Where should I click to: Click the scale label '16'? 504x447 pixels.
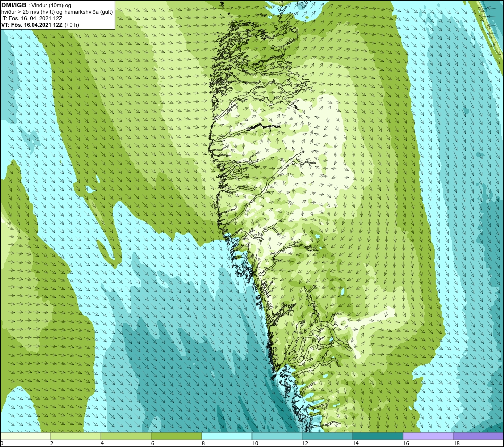point(406,444)
